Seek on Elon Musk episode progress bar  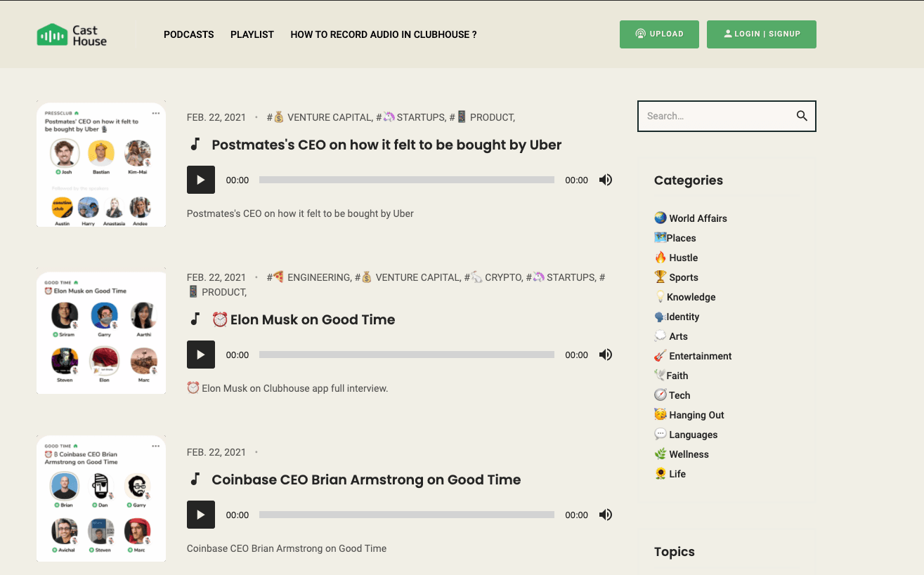[406, 355]
